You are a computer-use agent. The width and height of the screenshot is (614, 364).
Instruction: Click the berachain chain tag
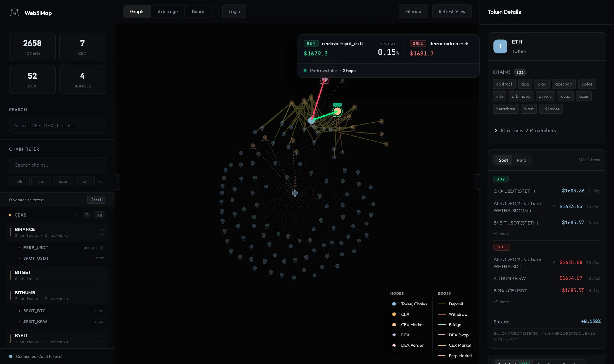coord(505,109)
